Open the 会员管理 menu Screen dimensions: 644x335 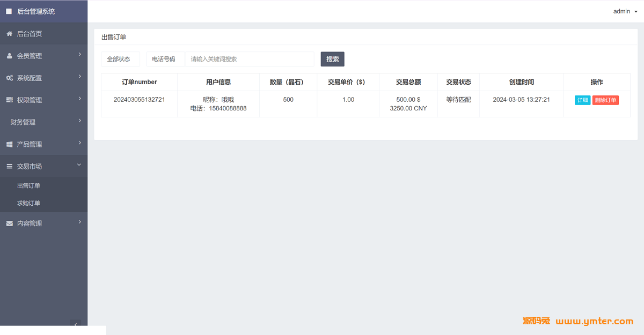43,56
